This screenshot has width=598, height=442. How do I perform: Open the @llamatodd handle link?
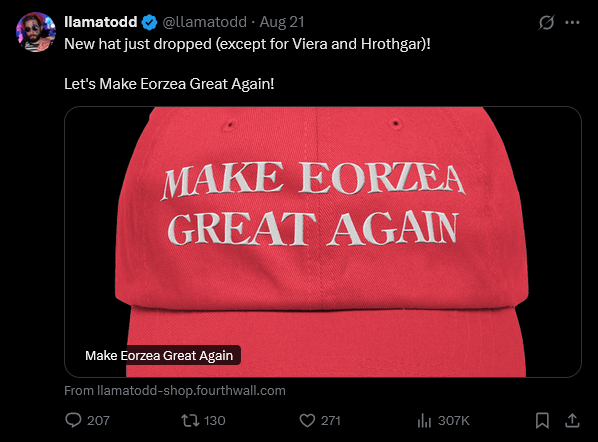click(204, 22)
